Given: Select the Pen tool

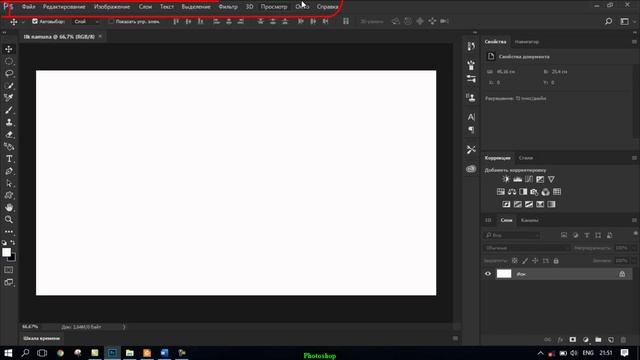Looking at the screenshot, I should click(9, 171).
